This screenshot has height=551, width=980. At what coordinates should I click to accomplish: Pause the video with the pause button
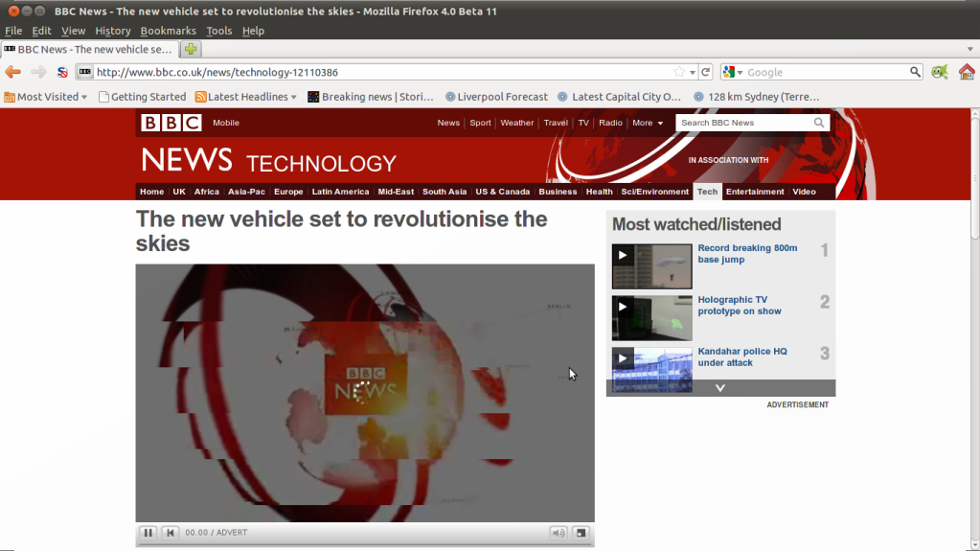(x=148, y=533)
